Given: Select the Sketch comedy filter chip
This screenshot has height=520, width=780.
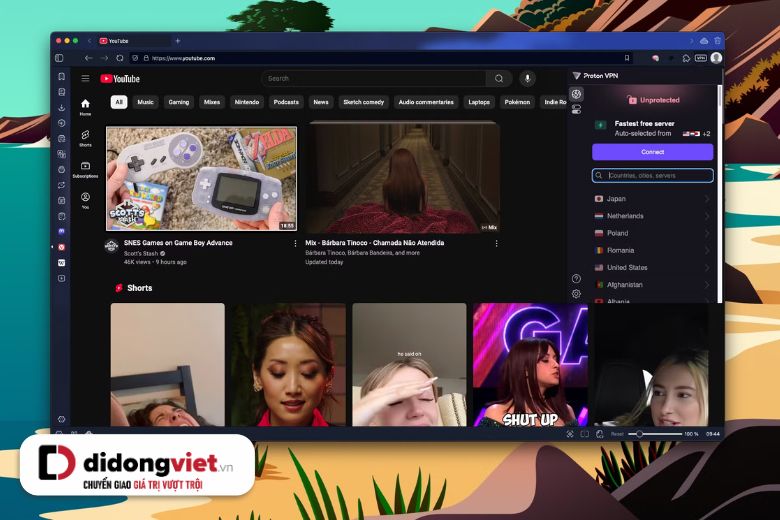Looking at the screenshot, I should pos(364,102).
